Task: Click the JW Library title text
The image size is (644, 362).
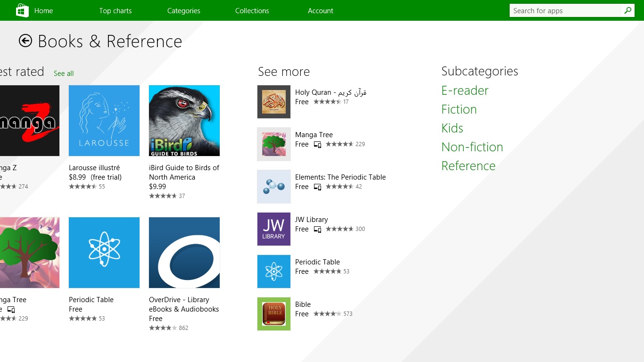Action: 312,220
